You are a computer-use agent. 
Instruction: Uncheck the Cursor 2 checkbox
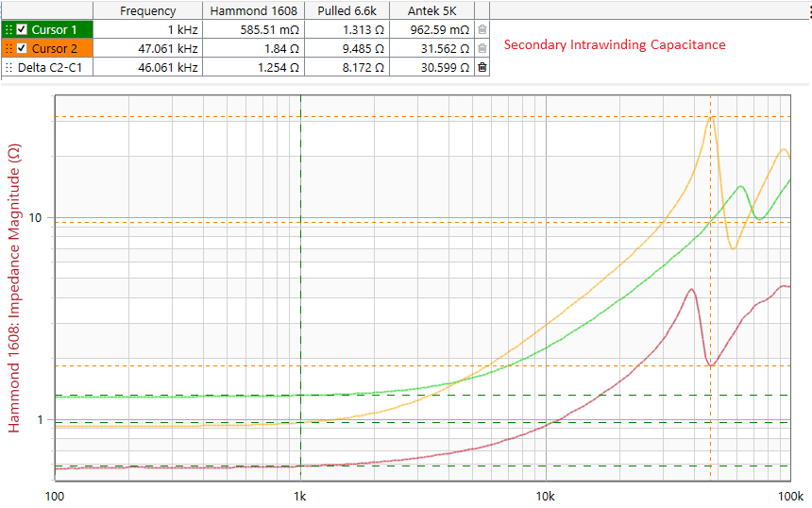[x=21, y=48]
